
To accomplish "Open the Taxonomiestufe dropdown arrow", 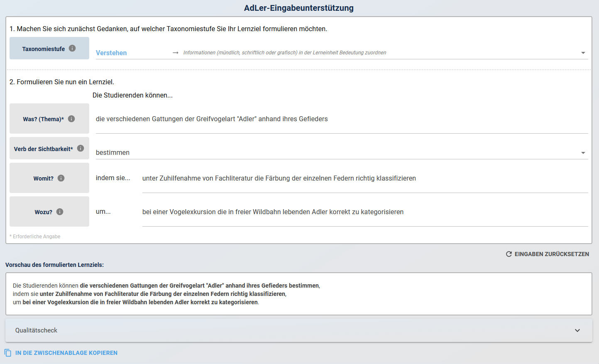I will [x=583, y=53].
